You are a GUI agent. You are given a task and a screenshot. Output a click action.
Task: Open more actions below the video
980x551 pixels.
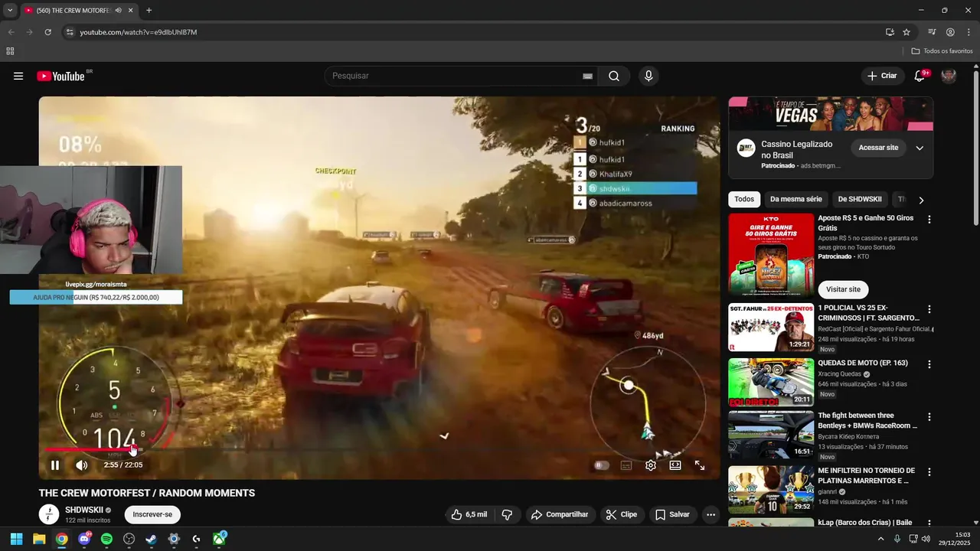click(x=710, y=514)
